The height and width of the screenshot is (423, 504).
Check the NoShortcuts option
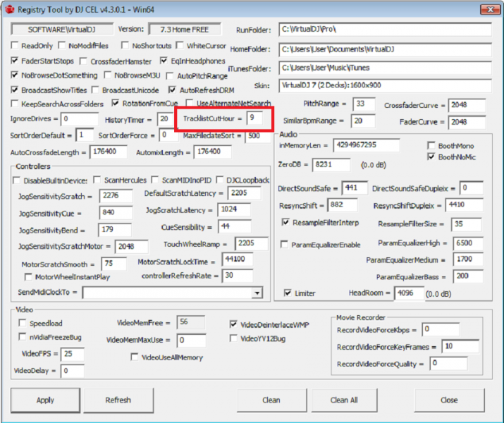point(125,45)
